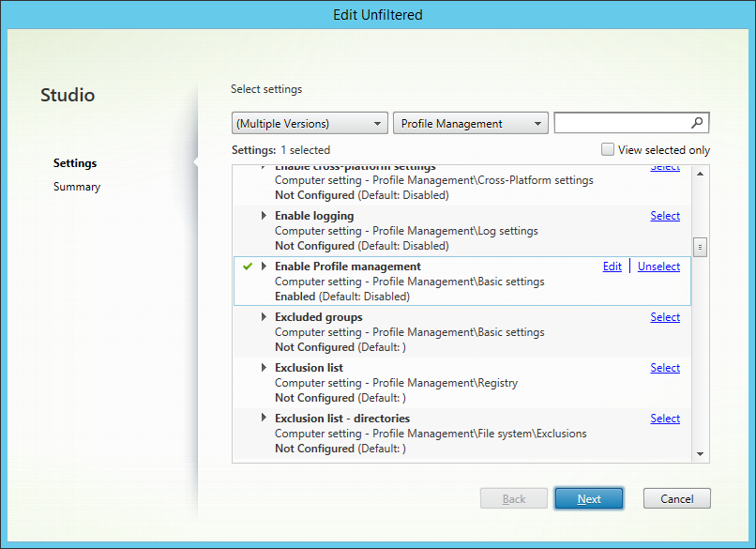Toggle the View selected only checkbox
Viewport: 756px width, 549px height.
click(608, 149)
